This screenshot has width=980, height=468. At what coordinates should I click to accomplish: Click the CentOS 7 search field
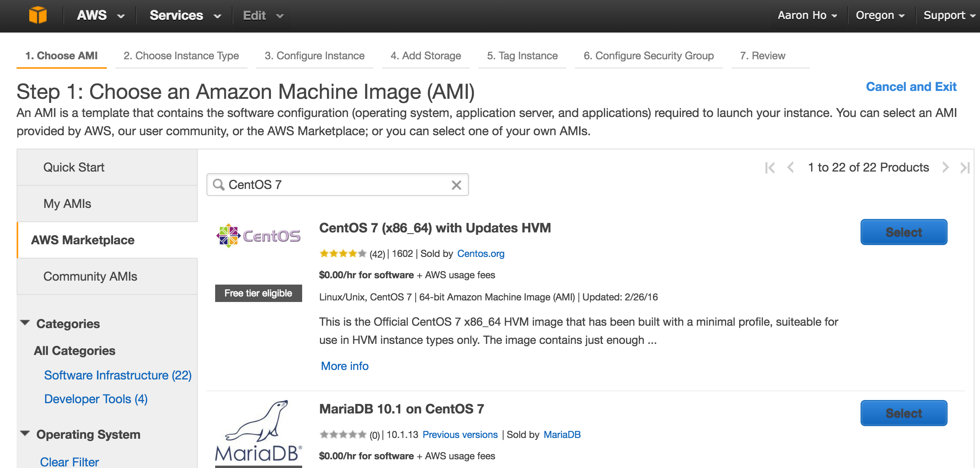[x=337, y=185]
